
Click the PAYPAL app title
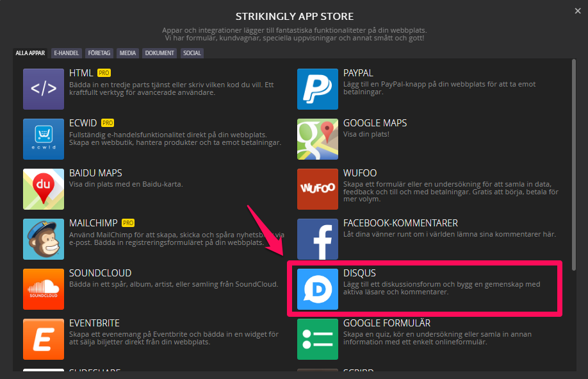pyautogui.click(x=358, y=73)
